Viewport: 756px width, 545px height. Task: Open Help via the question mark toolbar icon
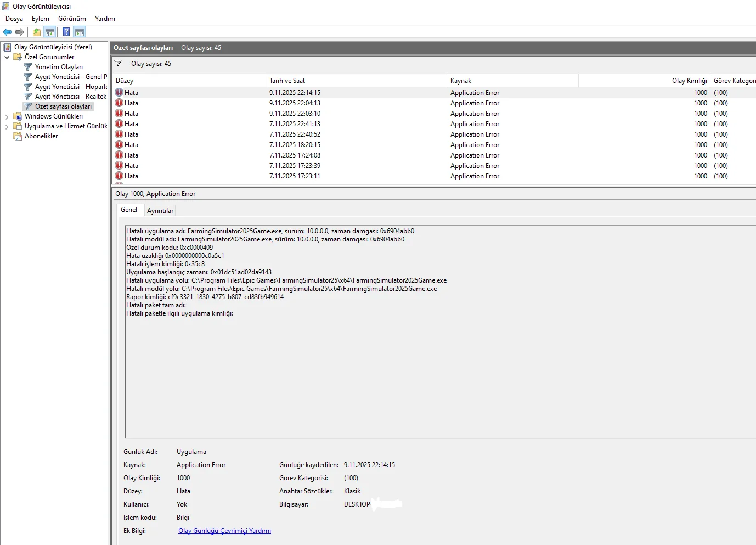(x=66, y=32)
